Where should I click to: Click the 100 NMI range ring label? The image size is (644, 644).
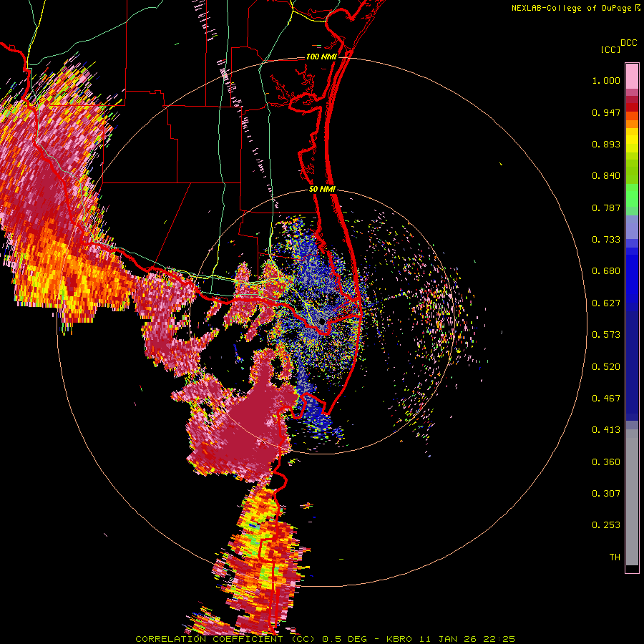(321, 57)
